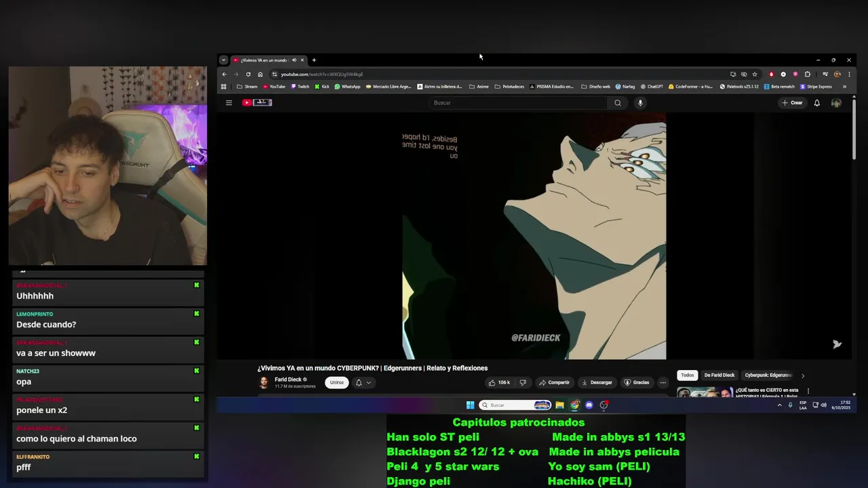The image size is (868, 488).
Task: Open the Chrome apps grid in bookmarks bar
Action: pos(224,87)
